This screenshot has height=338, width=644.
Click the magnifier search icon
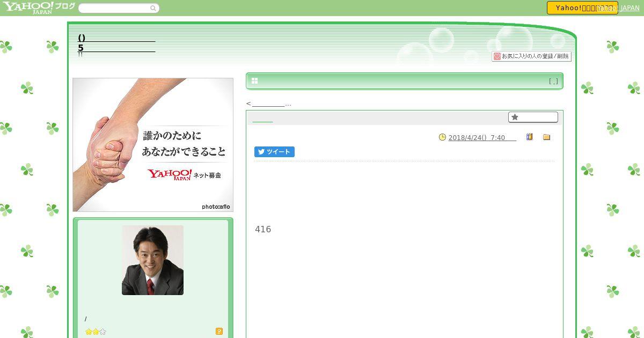pyautogui.click(x=153, y=8)
